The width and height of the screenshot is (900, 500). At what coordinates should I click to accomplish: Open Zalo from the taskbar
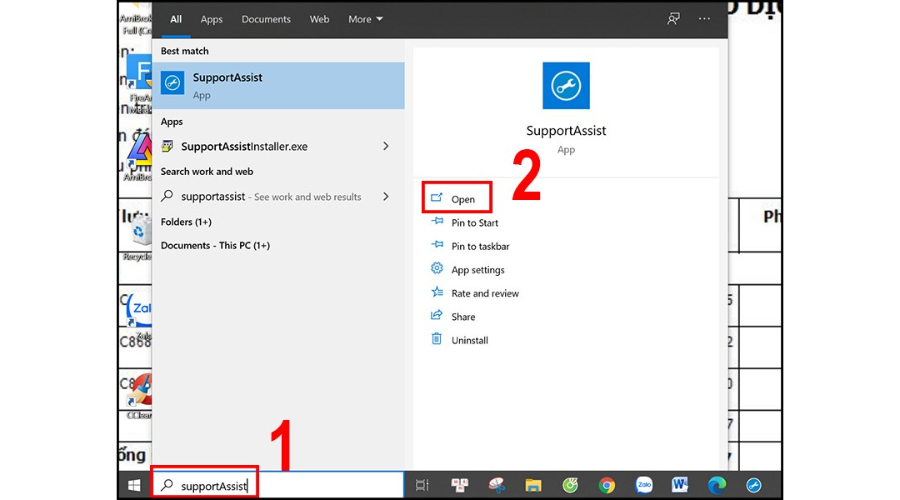coord(644,486)
